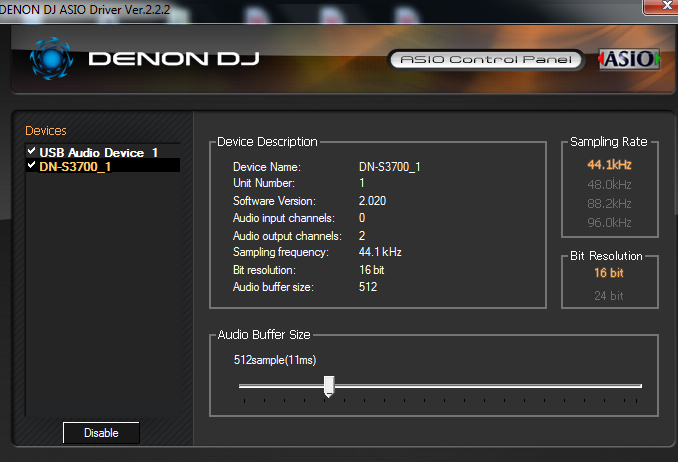Click the audio buffer size slider thumb
The width and height of the screenshot is (678, 462).
[x=329, y=386]
